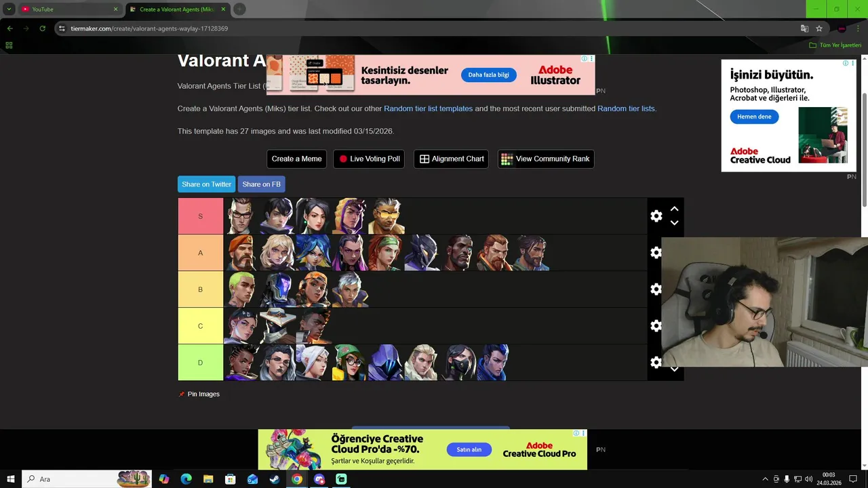Image resolution: width=868 pixels, height=488 pixels.
Task: Share the tier list on FB
Action: 261,184
